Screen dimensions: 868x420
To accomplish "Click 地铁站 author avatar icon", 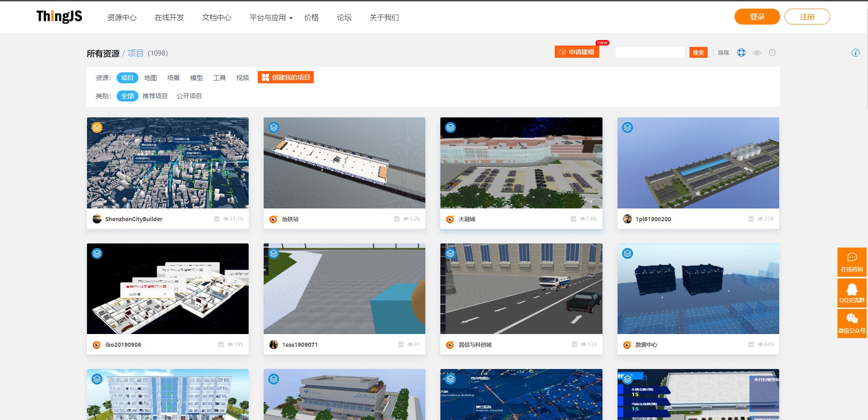I will (x=274, y=219).
